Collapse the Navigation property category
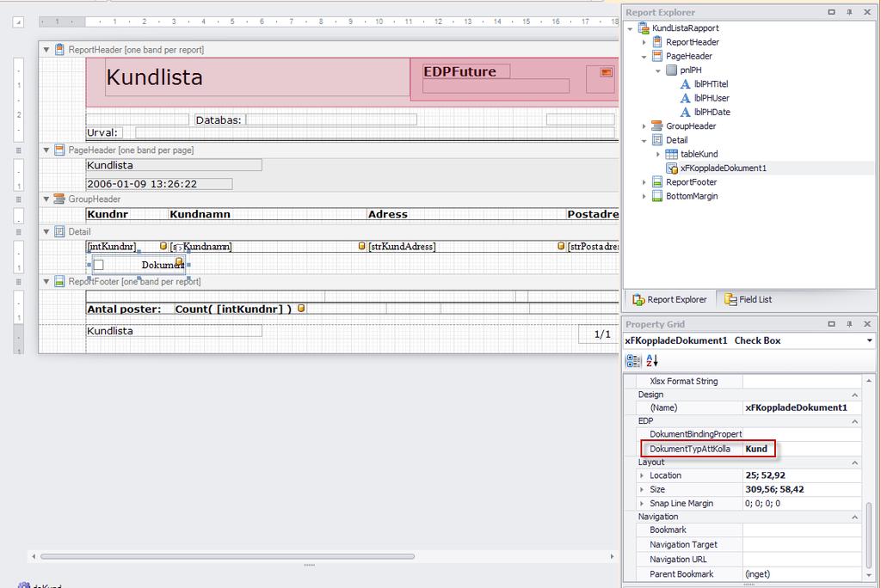 (x=854, y=518)
